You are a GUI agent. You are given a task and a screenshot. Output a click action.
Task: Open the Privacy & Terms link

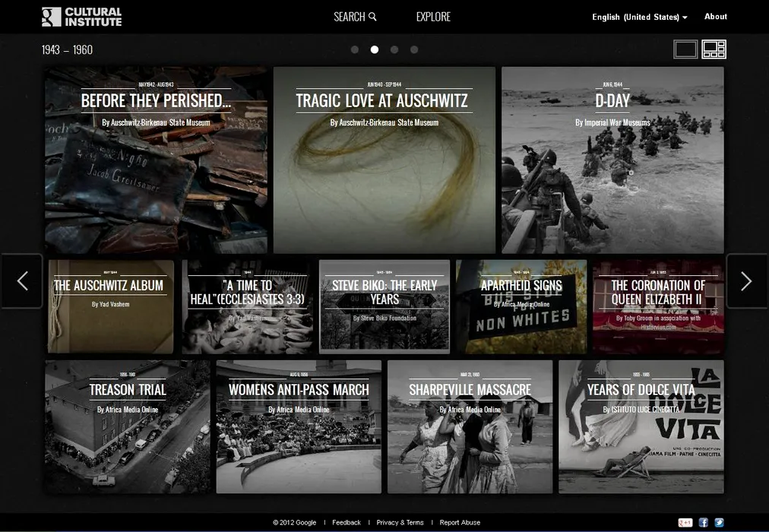pyautogui.click(x=400, y=523)
